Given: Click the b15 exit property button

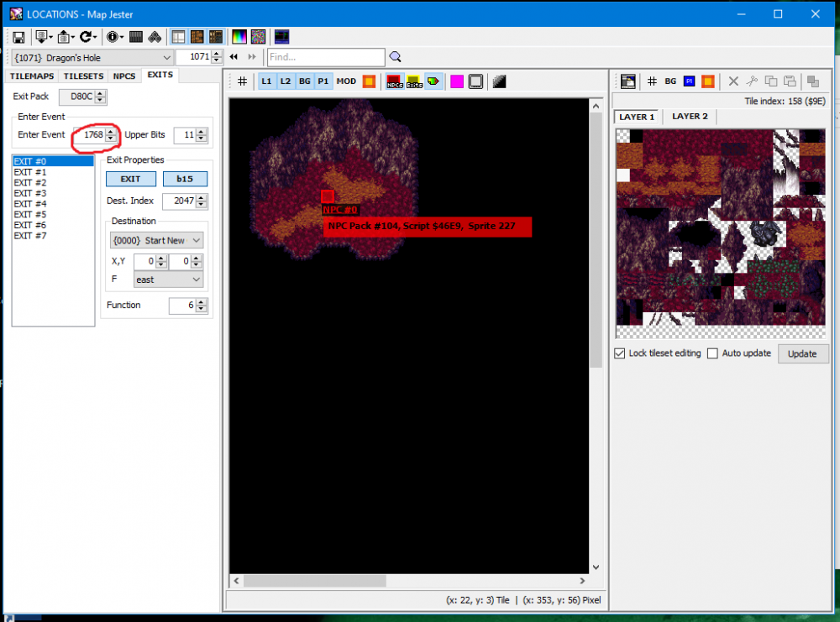Looking at the screenshot, I should [185, 179].
